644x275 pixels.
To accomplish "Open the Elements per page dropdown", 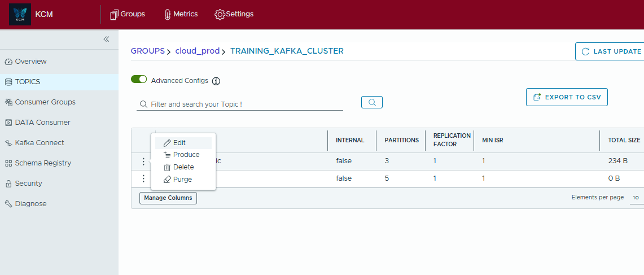I will 636,198.
